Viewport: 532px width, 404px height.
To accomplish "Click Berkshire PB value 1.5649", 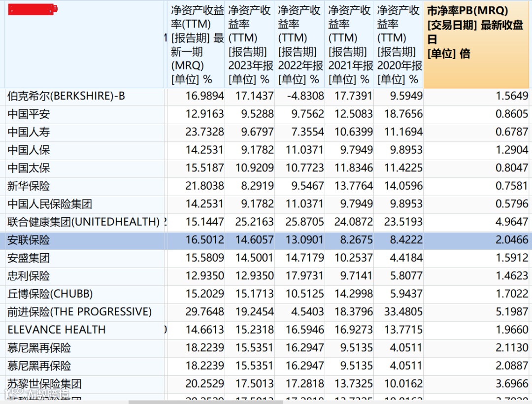I will (512, 96).
